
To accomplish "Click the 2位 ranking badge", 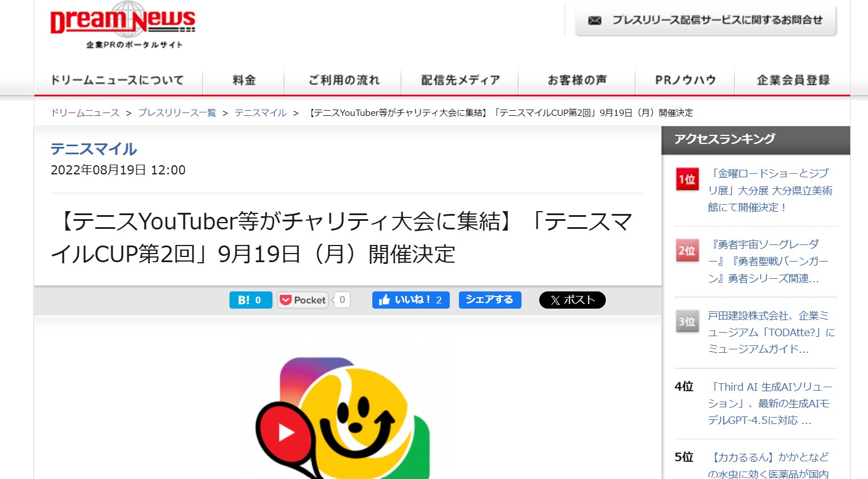I will click(687, 251).
